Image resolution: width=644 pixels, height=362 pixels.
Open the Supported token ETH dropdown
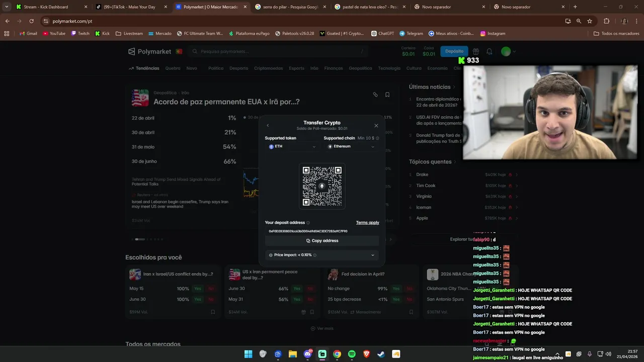[292, 146]
